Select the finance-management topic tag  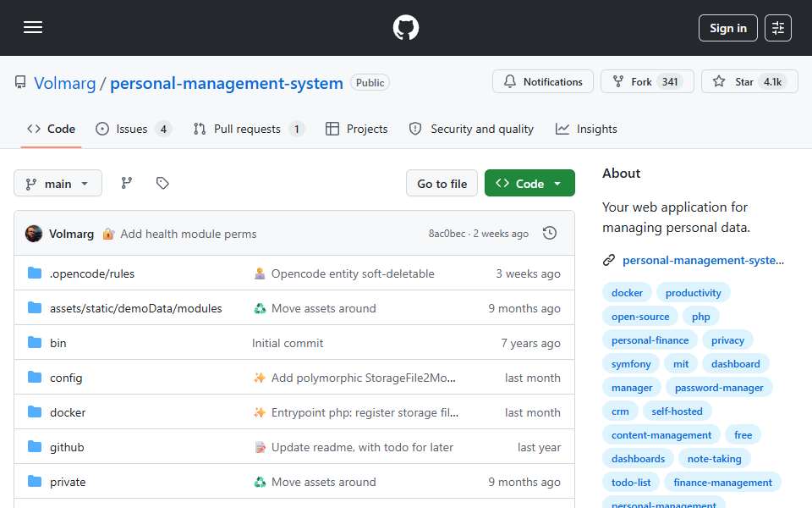[722, 483]
